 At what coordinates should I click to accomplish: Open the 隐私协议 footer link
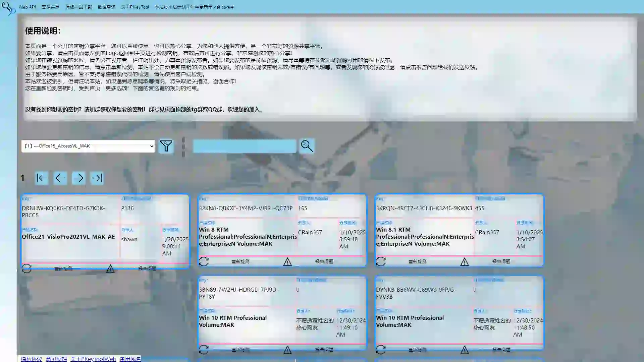32,359
